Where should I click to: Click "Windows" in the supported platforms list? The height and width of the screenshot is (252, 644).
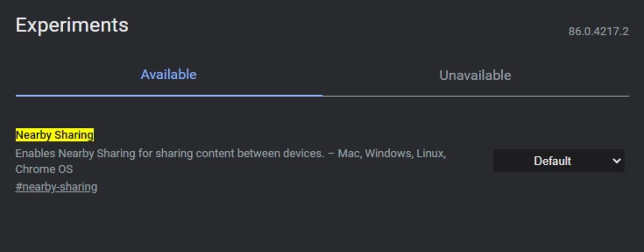coord(388,154)
